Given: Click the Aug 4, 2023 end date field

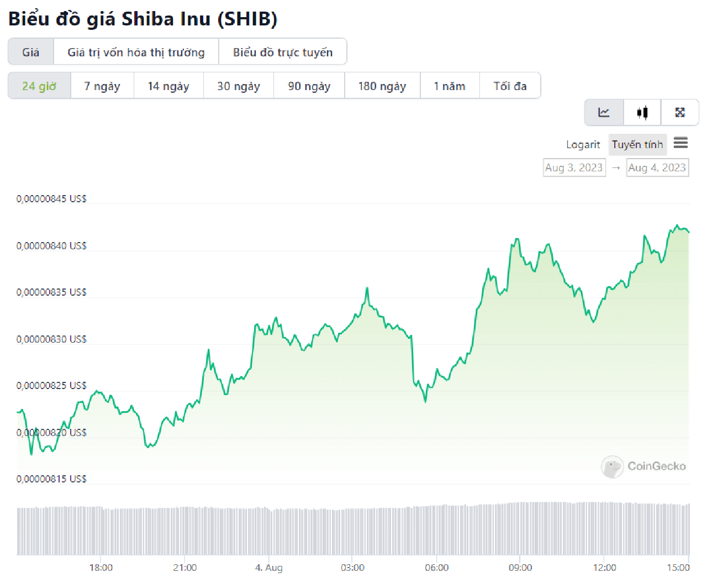Looking at the screenshot, I should (x=657, y=167).
